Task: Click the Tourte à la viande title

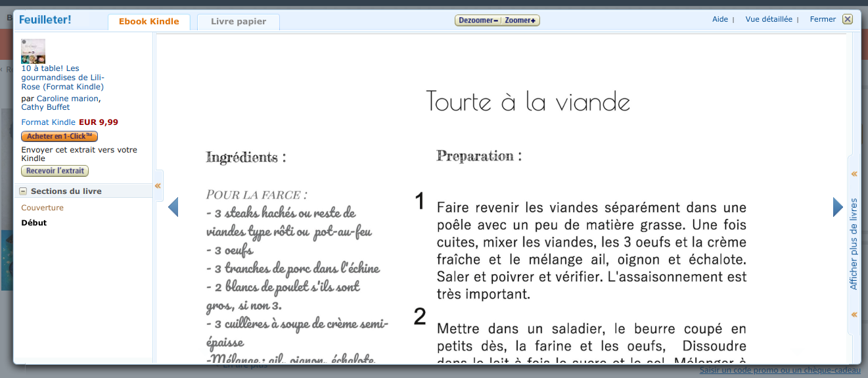Action: 528,102
